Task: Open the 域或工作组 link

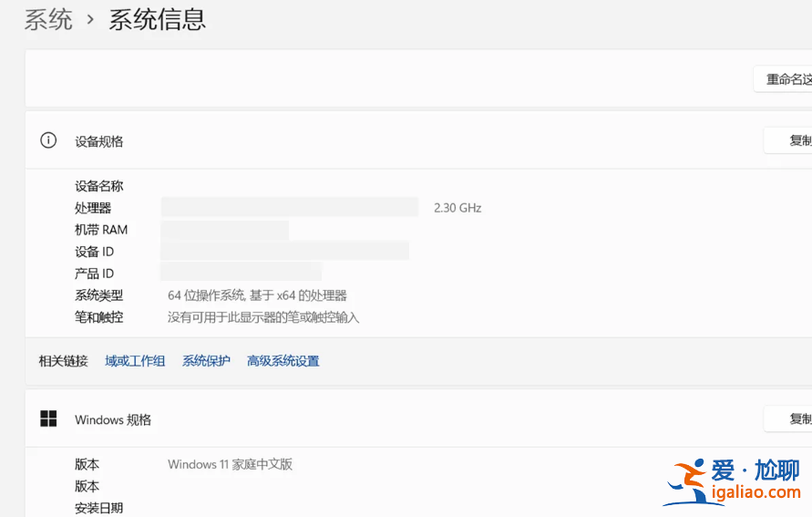Action: 135,360
